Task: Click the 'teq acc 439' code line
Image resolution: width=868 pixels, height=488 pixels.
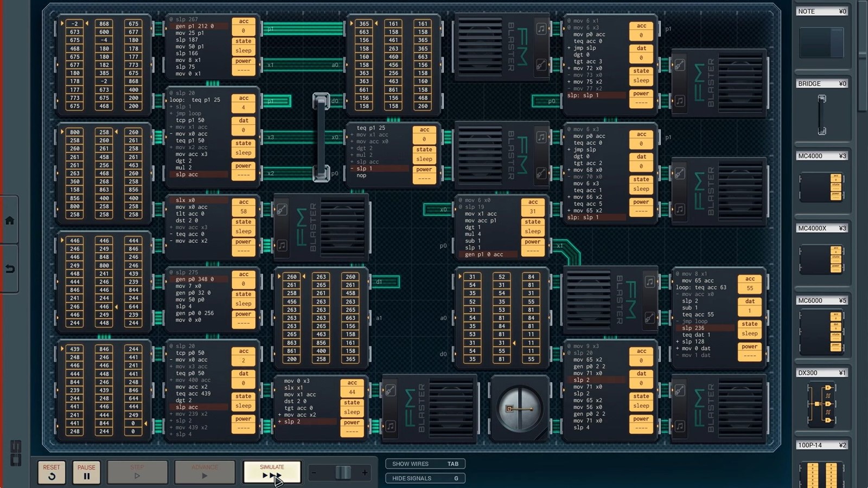Action: [193, 394]
